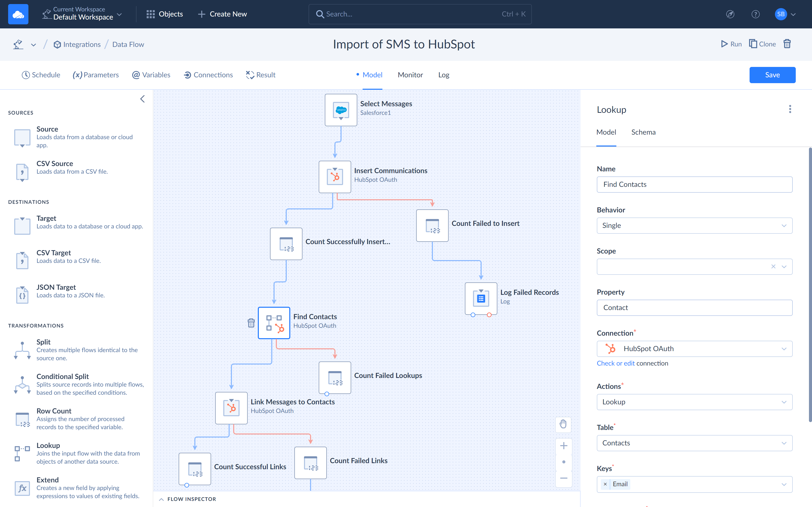Run the data flow
The image size is (812, 507).
732,44
